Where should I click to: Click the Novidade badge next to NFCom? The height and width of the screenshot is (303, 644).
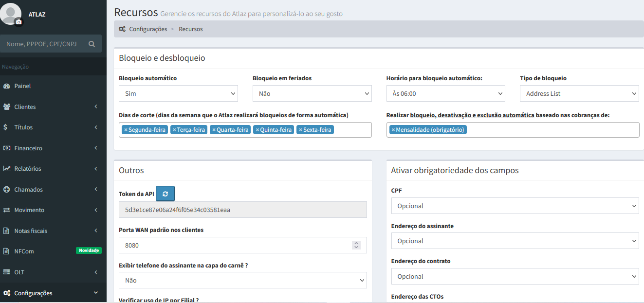pos(88,250)
